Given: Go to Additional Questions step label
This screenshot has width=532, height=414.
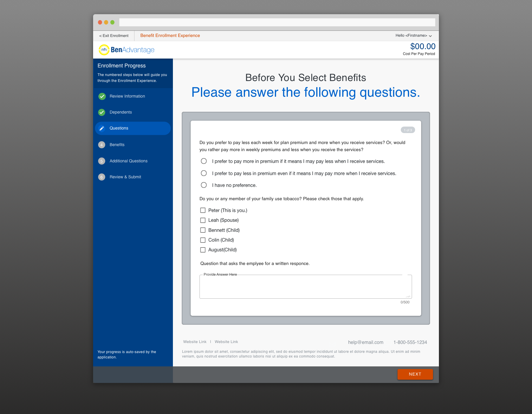Looking at the screenshot, I should (x=129, y=161).
